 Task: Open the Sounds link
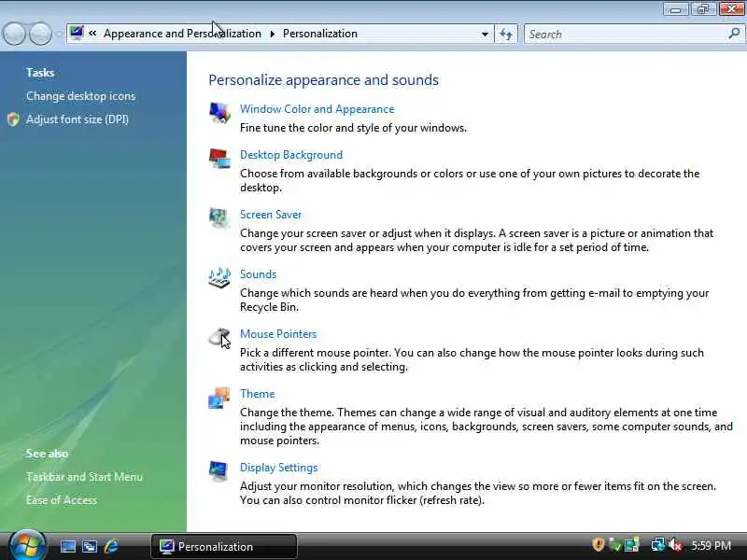[258, 274]
